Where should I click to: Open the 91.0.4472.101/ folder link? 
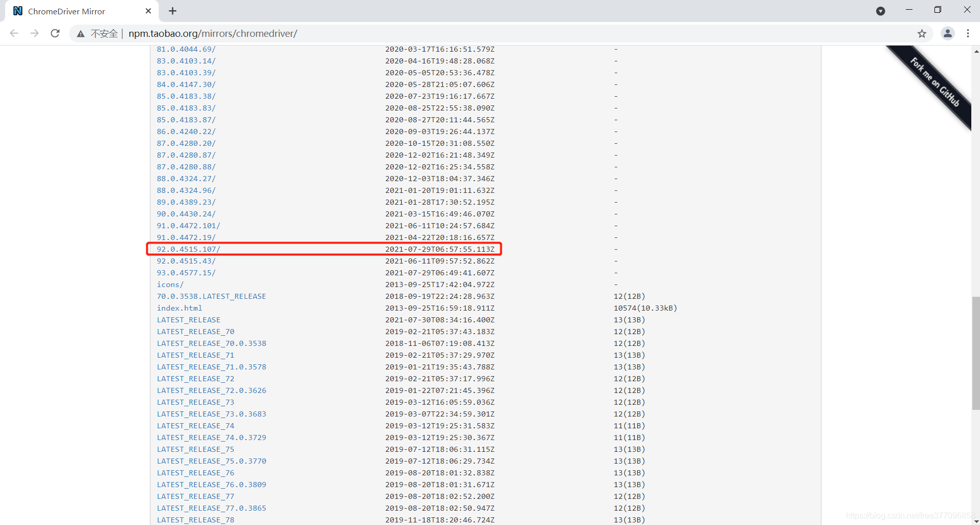click(x=188, y=226)
